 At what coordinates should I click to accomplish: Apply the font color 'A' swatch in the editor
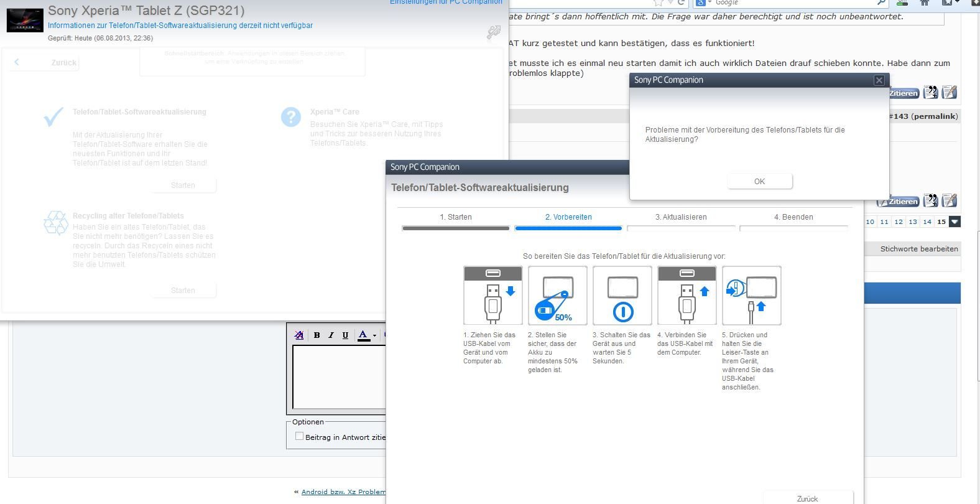[363, 335]
